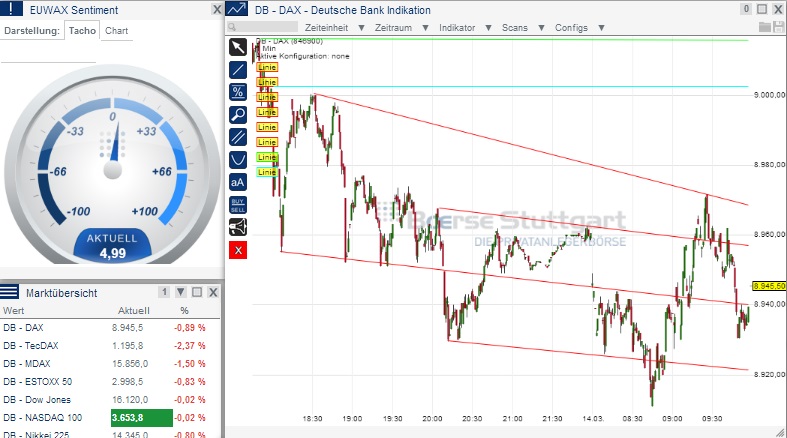Click the Aktive Konfiguration: none text
Image resolution: width=787 pixels, height=438 pixels.
point(305,56)
